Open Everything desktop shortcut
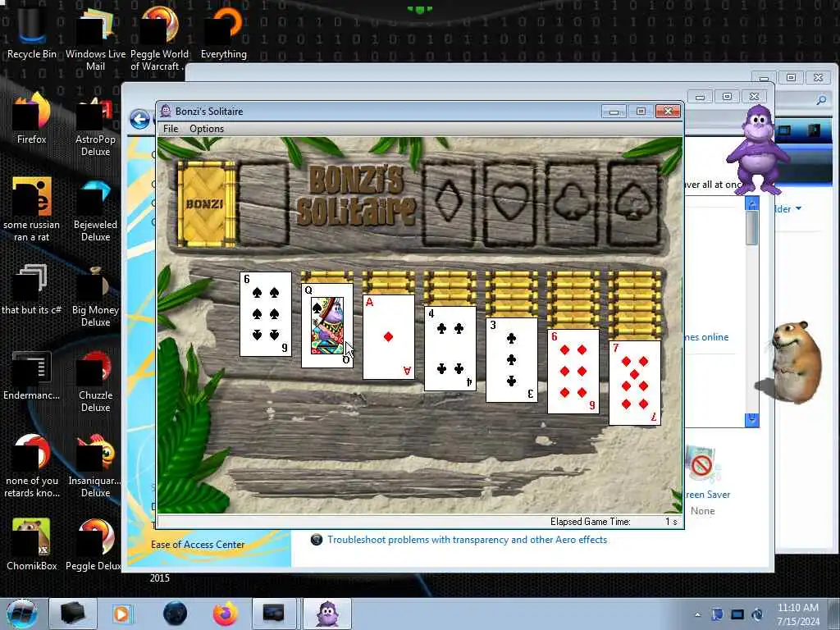Viewport: 840px width, 630px height. tap(223, 32)
